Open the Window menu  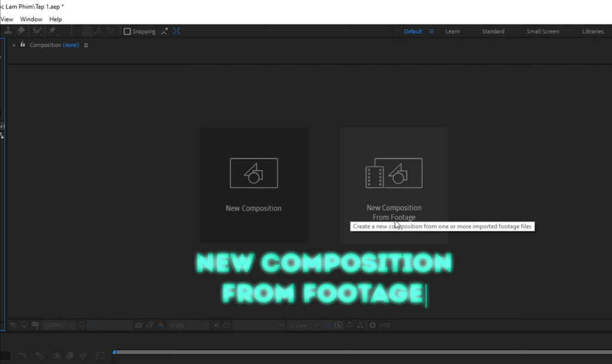click(30, 19)
